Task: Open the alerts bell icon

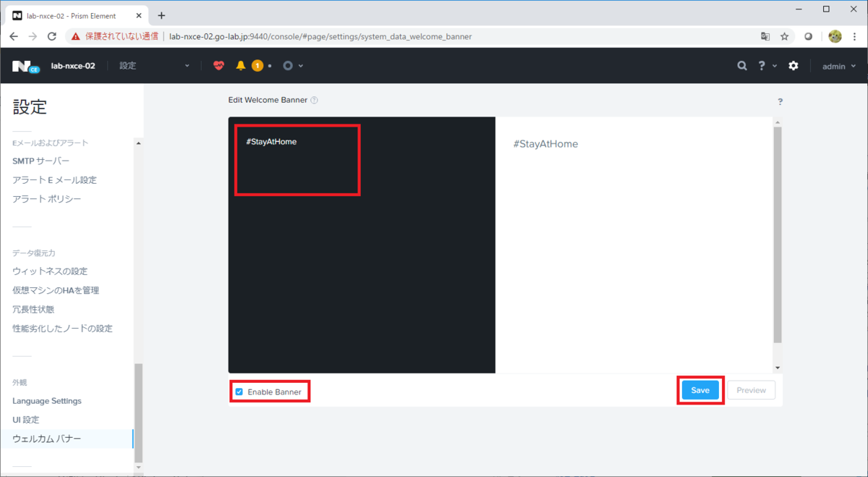Action: (241, 66)
